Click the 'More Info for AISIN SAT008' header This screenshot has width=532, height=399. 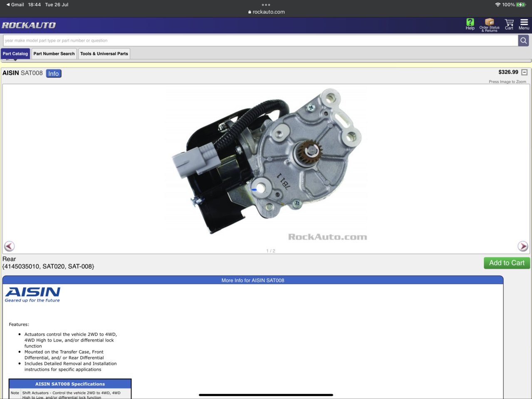point(253,280)
